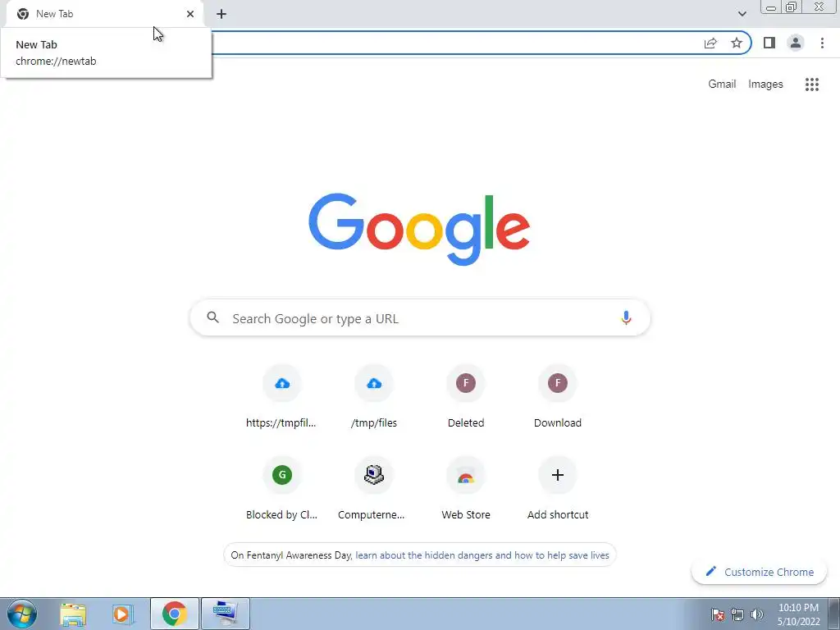Open Windows Explorer from the taskbar
The image size is (840, 630).
73,614
